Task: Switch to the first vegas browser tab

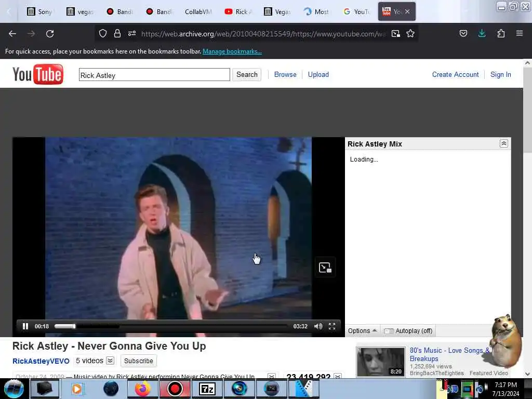Action: [79, 11]
